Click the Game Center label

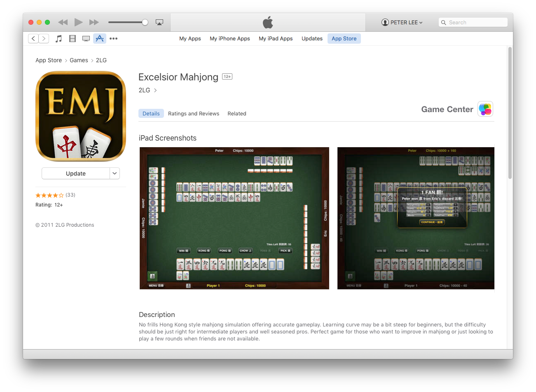click(x=447, y=109)
